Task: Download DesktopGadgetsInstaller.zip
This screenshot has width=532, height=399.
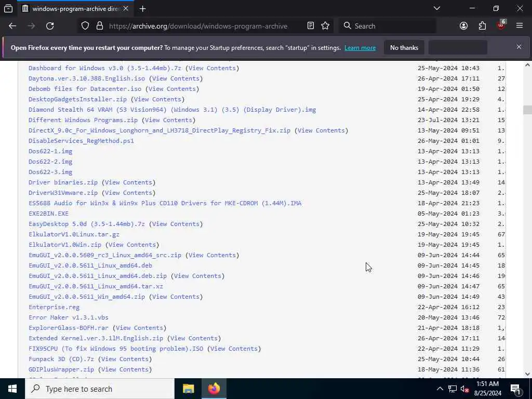Action: (x=78, y=99)
